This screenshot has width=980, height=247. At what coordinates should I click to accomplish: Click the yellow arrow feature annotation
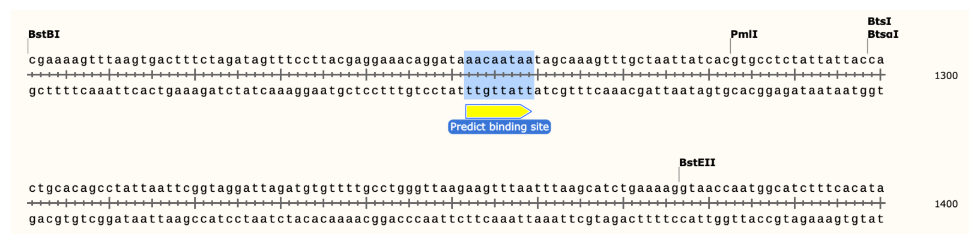498,112
